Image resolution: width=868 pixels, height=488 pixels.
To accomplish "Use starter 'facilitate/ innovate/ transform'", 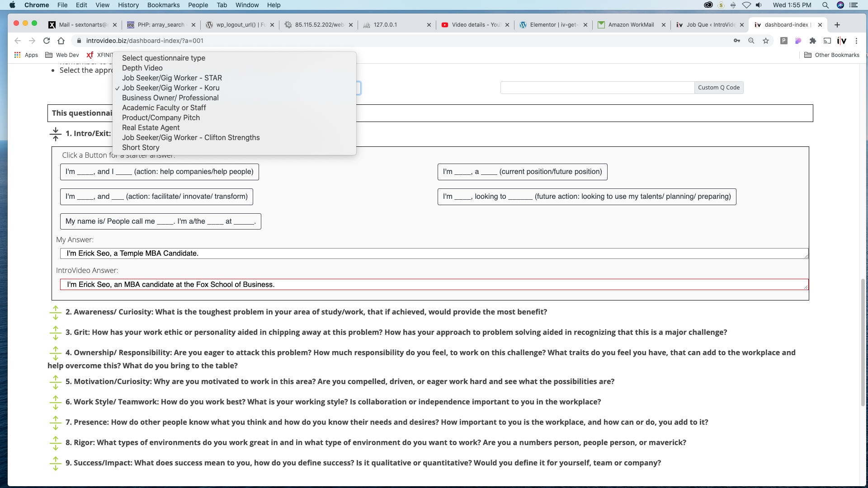I will click(x=156, y=197).
